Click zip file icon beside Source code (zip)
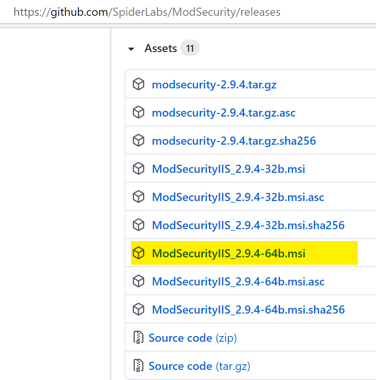Viewport: 376px width, 380px height. [x=138, y=337]
